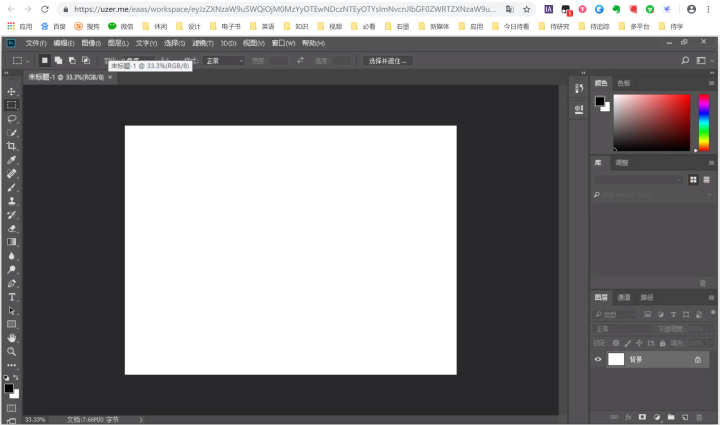Select the Hand tool
This screenshot has height=425, width=720.
tap(12, 338)
